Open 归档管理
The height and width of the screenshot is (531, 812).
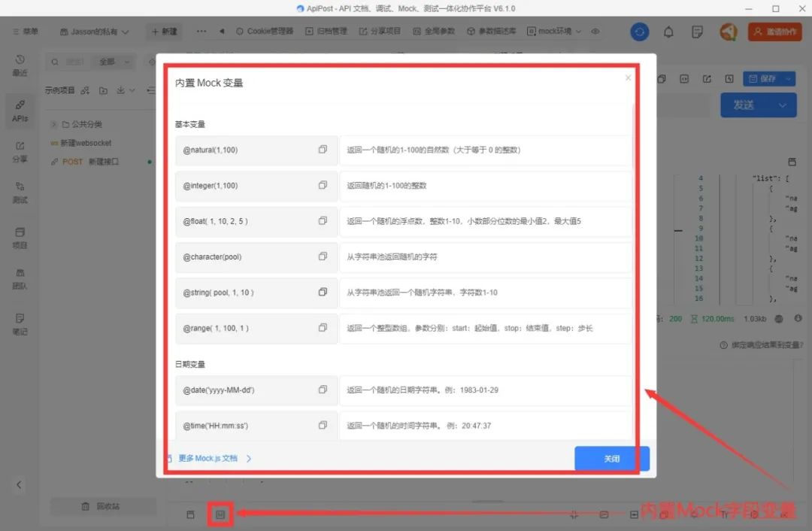[326, 31]
